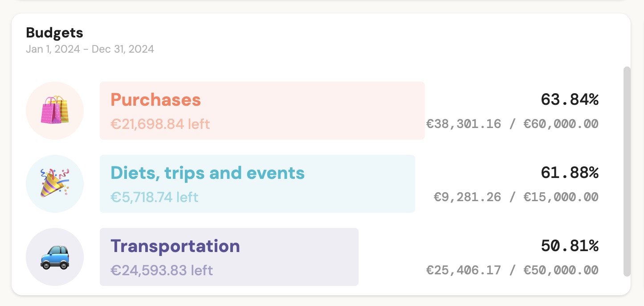Click the 63.84% percentage label
This screenshot has height=306, width=644.
[x=569, y=100]
